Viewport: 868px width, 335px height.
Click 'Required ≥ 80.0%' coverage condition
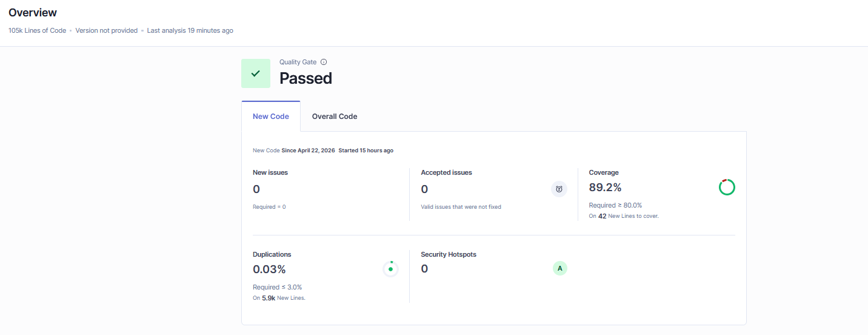coord(615,205)
